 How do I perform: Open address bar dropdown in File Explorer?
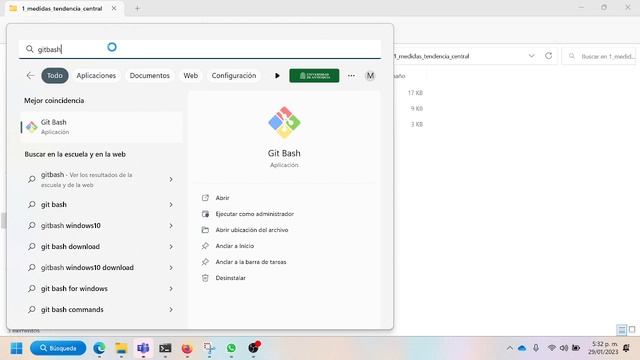point(531,56)
